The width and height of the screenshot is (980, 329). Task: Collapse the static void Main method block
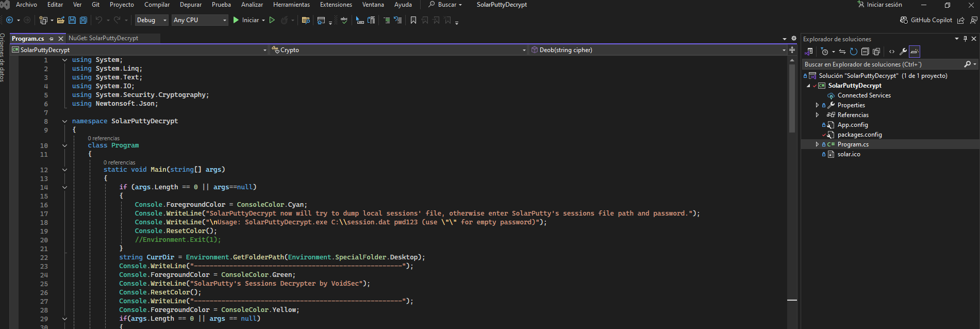64,170
